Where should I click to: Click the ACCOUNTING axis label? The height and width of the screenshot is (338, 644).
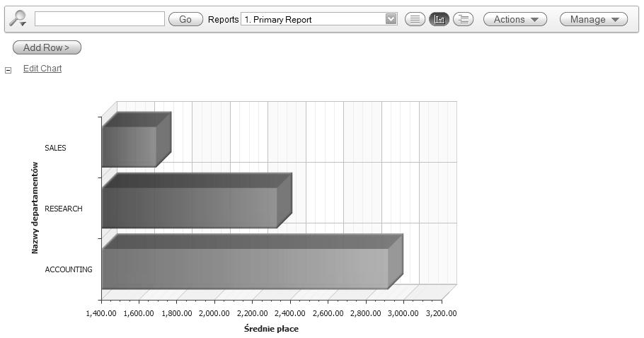coord(69,269)
